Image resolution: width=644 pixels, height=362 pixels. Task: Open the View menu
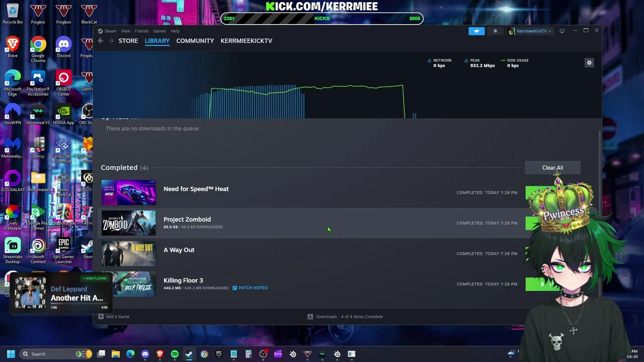[125, 31]
